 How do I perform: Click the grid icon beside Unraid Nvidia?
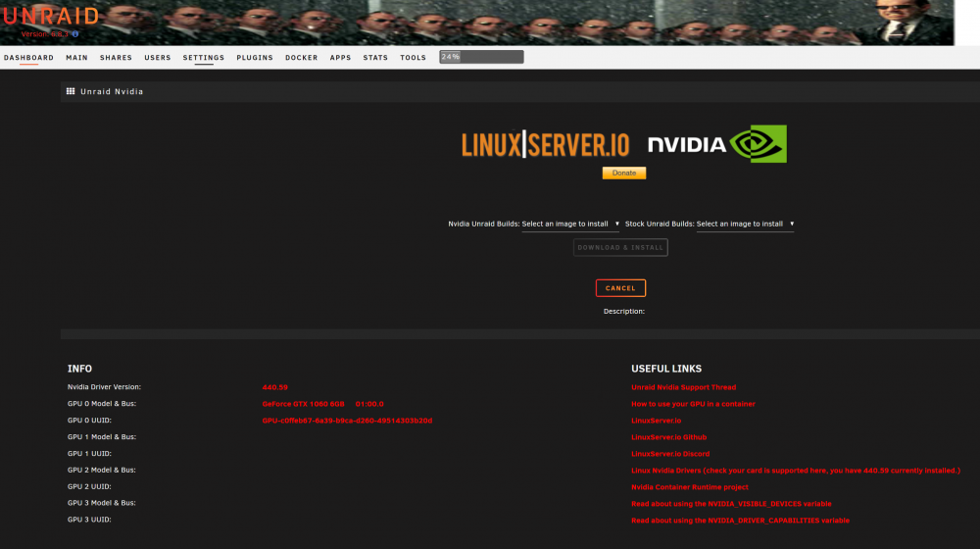coord(71,91)
